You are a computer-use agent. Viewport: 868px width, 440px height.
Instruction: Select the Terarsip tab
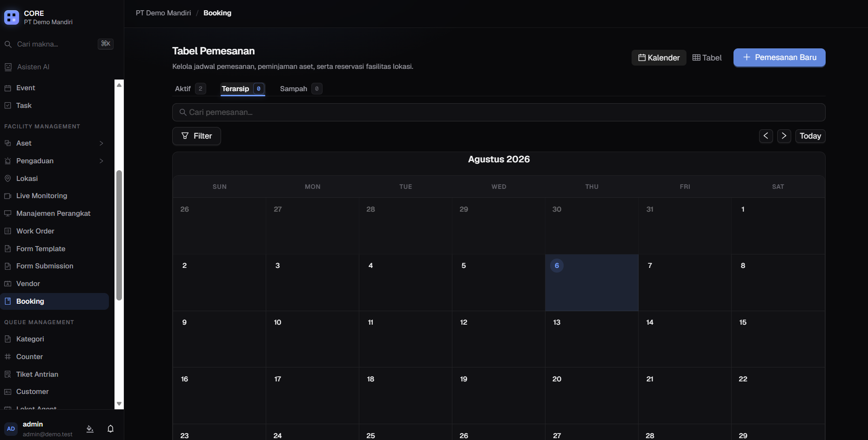pos(243,89)
